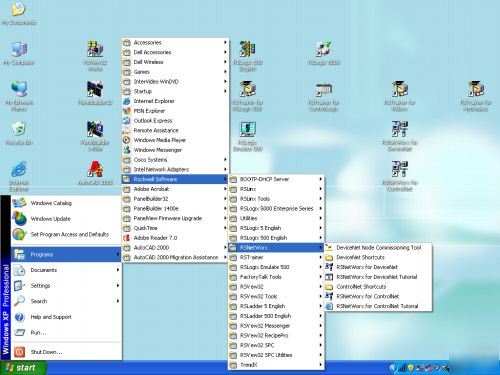
Task: Open RSNetWorx for DeviceNet desktop shortcut
Action: [400, 137]
